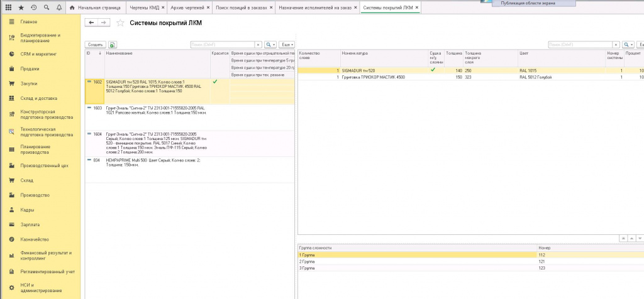Open Планирование производства section
644x299 pixels.
click(35, 149)
